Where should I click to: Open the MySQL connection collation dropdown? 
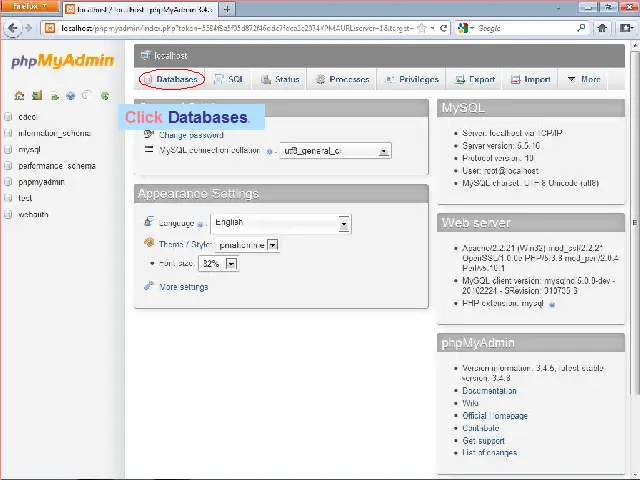335,151
